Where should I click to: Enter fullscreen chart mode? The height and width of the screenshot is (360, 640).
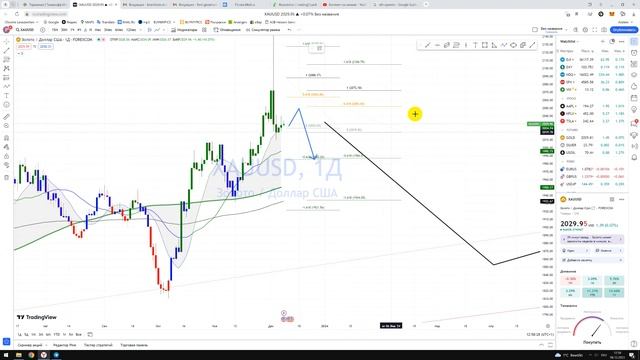click(x=595, y=30)
